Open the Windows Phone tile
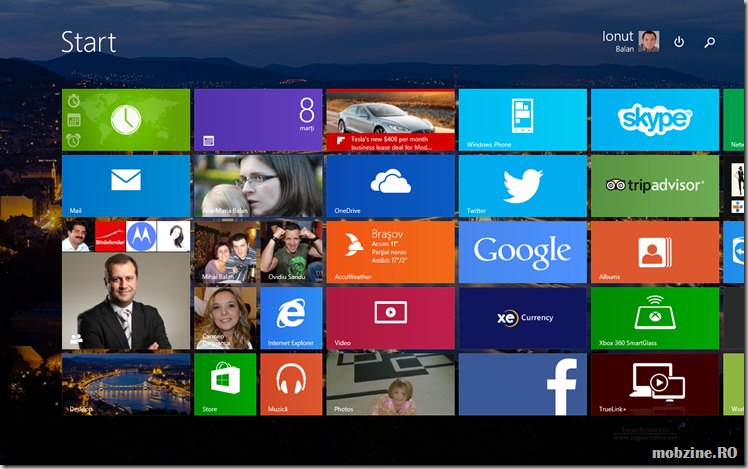 click(522, 120)
